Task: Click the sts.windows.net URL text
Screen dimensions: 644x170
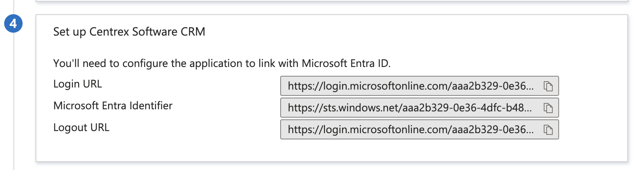Action: point(410,108)
